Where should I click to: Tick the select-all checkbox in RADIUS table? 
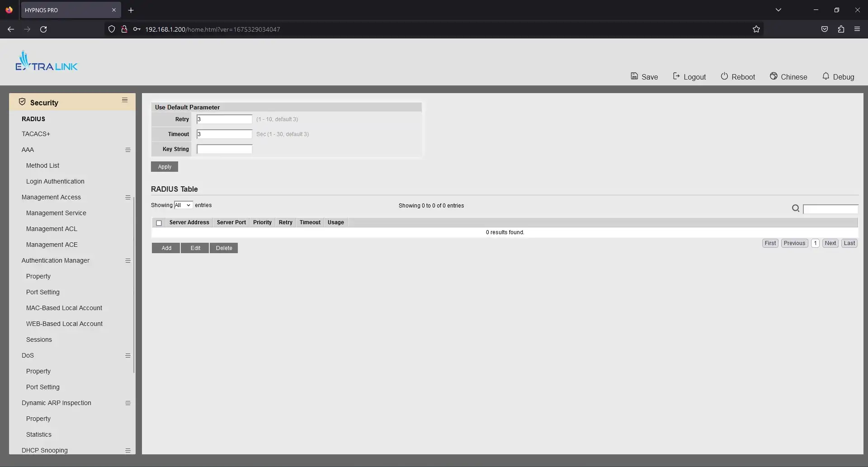159,223
